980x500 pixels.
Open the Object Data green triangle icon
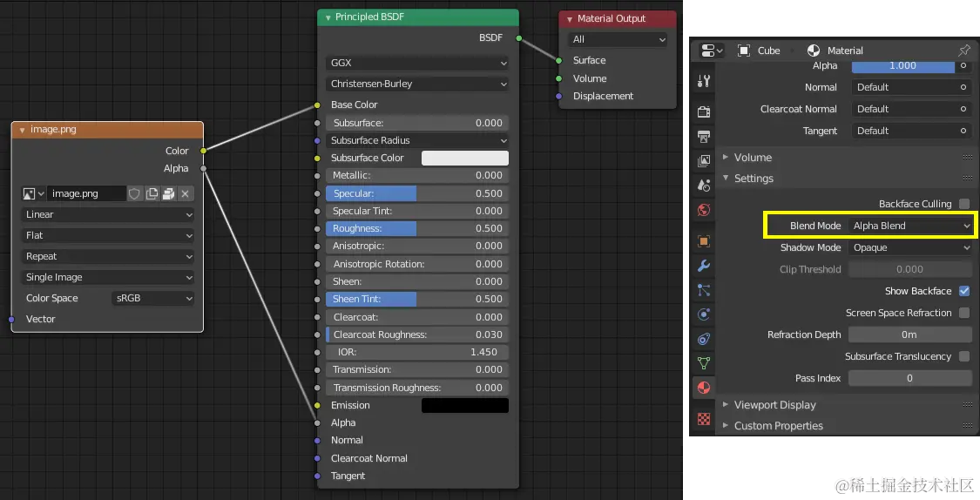(704, 363)
